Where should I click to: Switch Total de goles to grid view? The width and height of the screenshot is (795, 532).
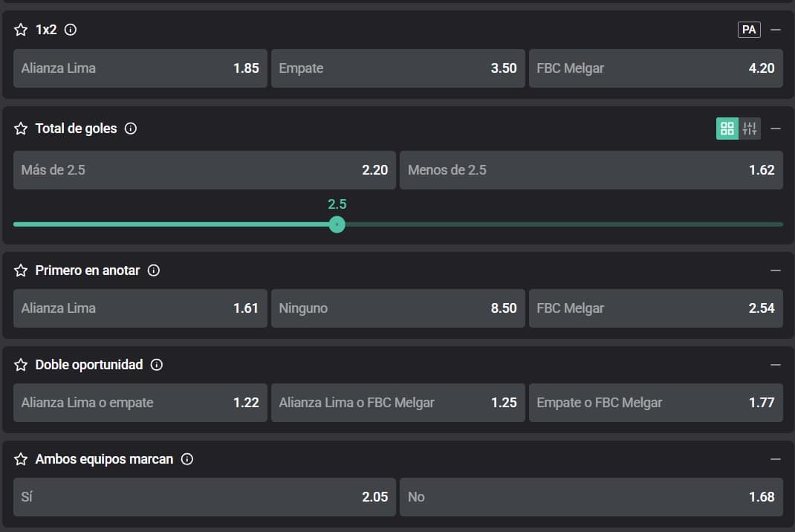[x=727, y=129]
